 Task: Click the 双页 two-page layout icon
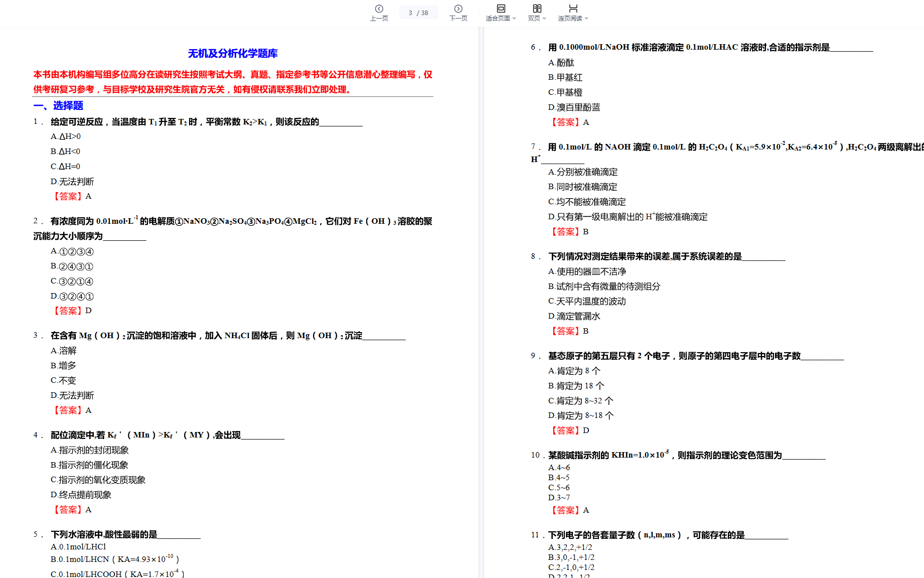[537, 9]
